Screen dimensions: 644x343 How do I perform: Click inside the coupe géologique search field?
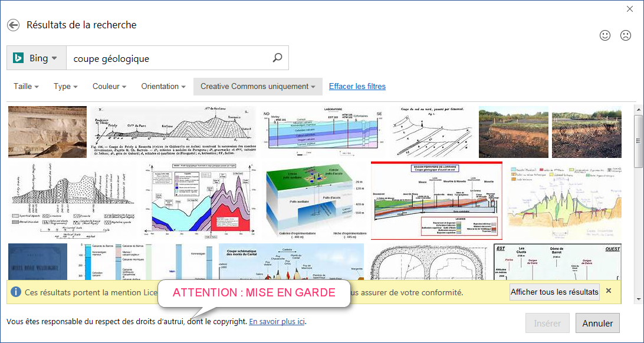point(169,58)
